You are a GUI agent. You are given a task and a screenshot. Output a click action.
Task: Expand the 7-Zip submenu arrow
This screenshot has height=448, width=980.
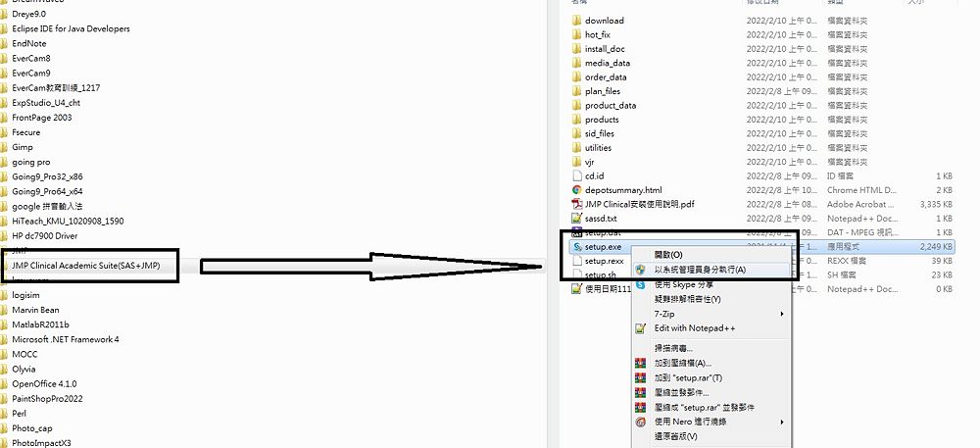pos(782,314)
